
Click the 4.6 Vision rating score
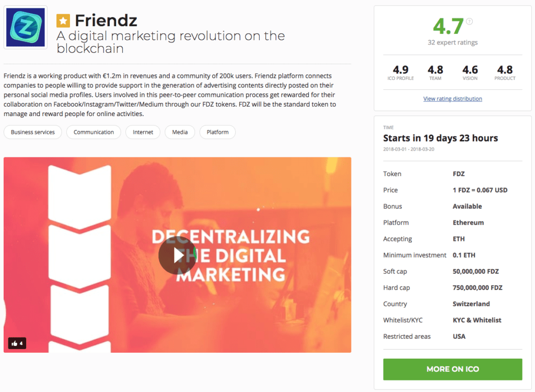pos(470,70)
